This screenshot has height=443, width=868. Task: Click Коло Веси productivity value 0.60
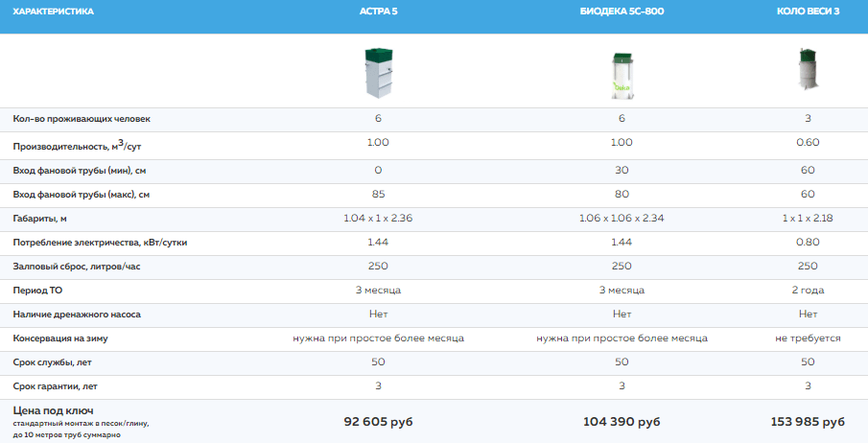[x=808, y=142]
